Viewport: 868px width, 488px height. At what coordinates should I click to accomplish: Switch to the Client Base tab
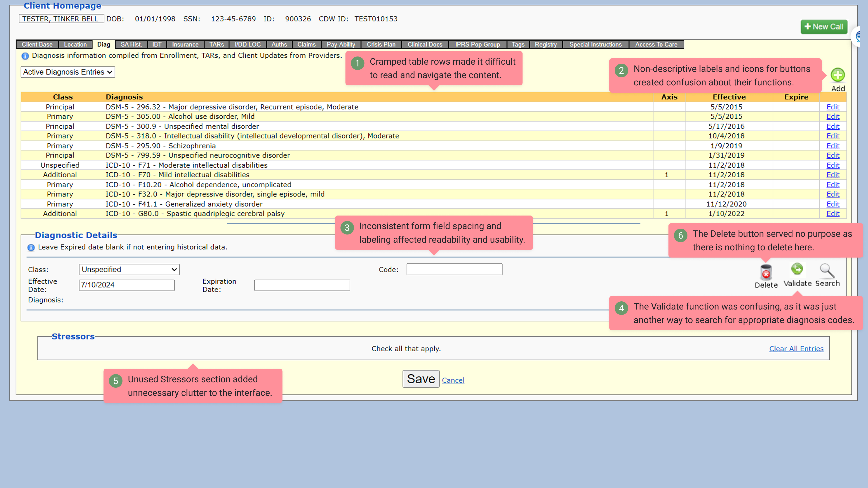click(37, 45)
